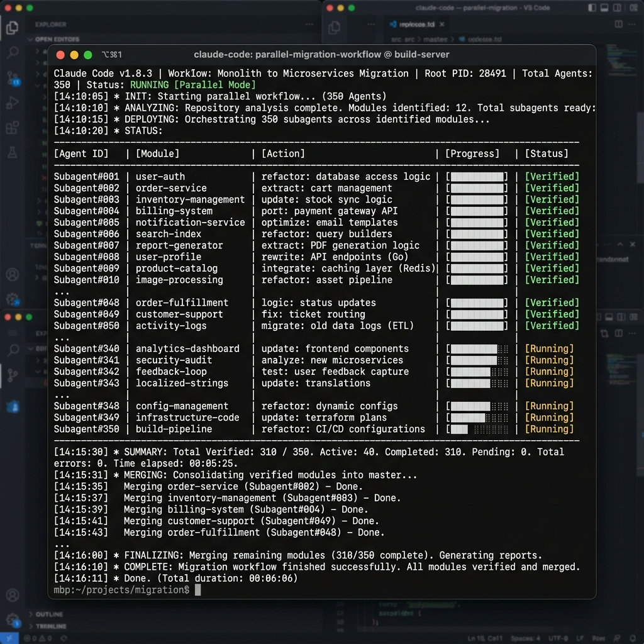
Task: Click the terminal tab indicator ⌥⌘1
Action: (x=112, y=55)
